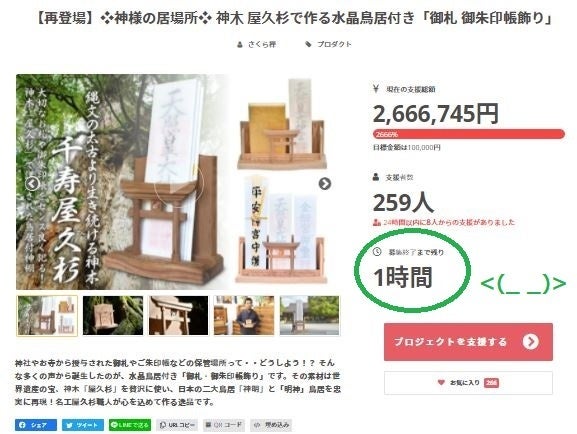Click the red funding progress bar
Screen dimensions: 577x434
click(x=469, y=134)
